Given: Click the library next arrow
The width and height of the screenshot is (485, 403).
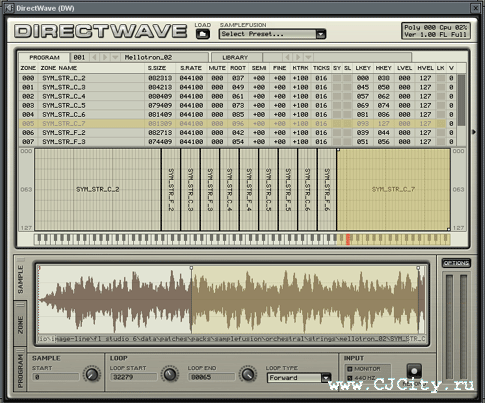Looking at the screenshot, I should pyautogui.click(x=298, y=57).
